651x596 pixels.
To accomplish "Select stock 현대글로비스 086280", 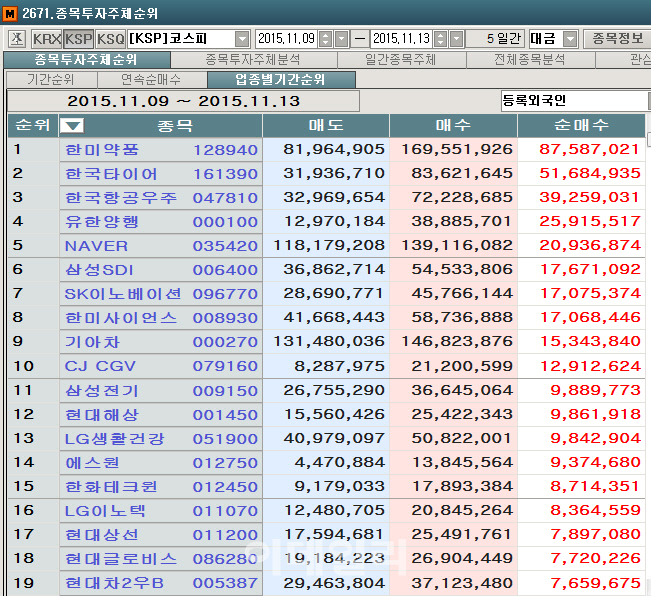I will tap(161, 559).
